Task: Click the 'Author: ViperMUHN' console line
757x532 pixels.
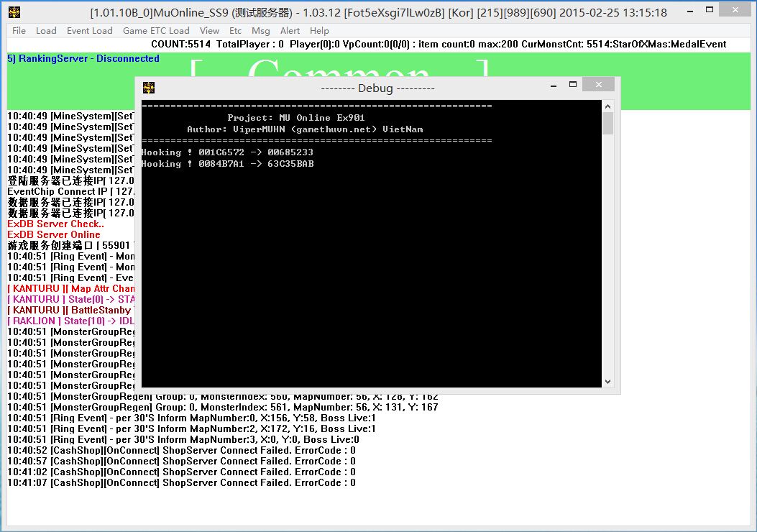Action: click(305, 129)
